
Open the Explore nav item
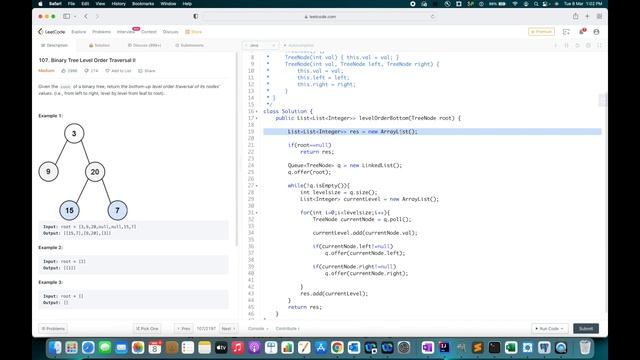[x=79, y=32]
